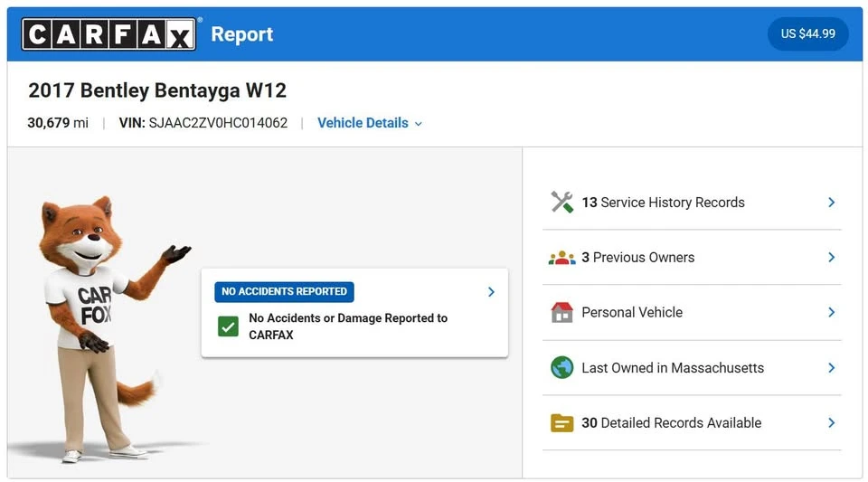
Task: Click the globe icon for Last Owned
Action: click(x=561, y=367)
